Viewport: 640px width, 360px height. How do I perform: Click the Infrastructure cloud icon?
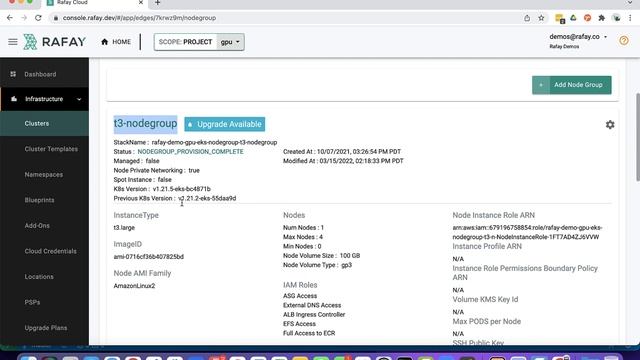coord(14,99)
